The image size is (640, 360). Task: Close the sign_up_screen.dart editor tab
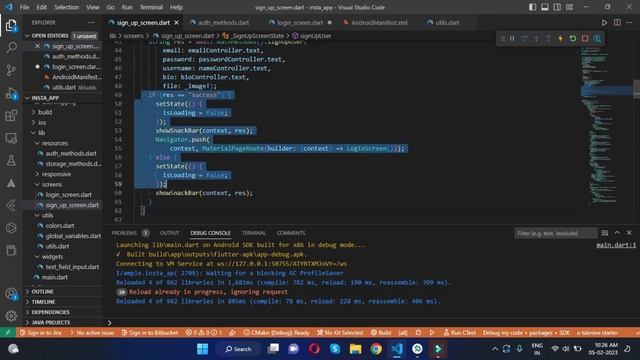pos(176,22)
